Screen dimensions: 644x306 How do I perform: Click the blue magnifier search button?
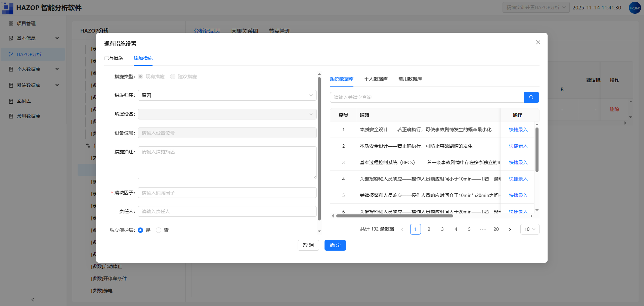531,97
